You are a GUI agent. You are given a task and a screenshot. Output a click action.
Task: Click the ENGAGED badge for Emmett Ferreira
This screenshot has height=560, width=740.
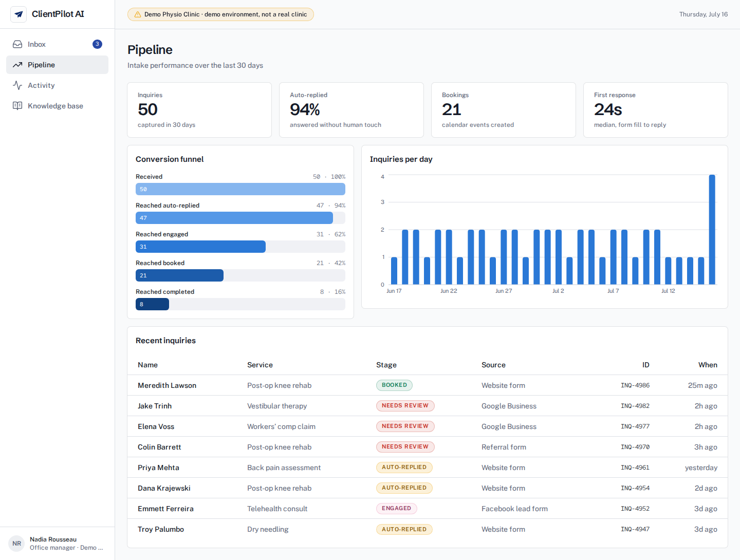point(396,509)
